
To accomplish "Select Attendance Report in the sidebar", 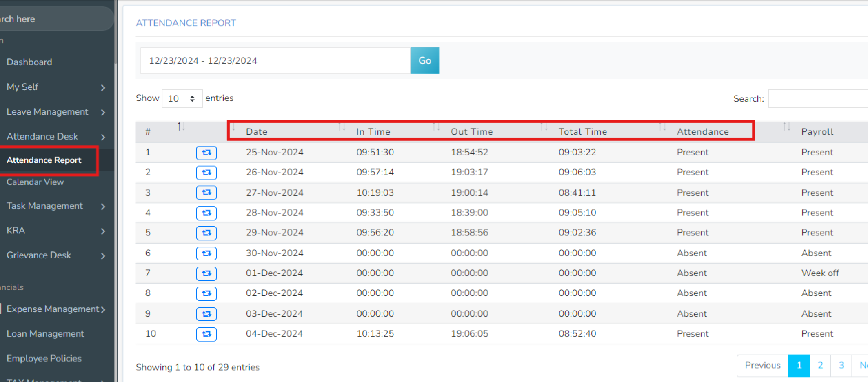I will tap(44, 160).
